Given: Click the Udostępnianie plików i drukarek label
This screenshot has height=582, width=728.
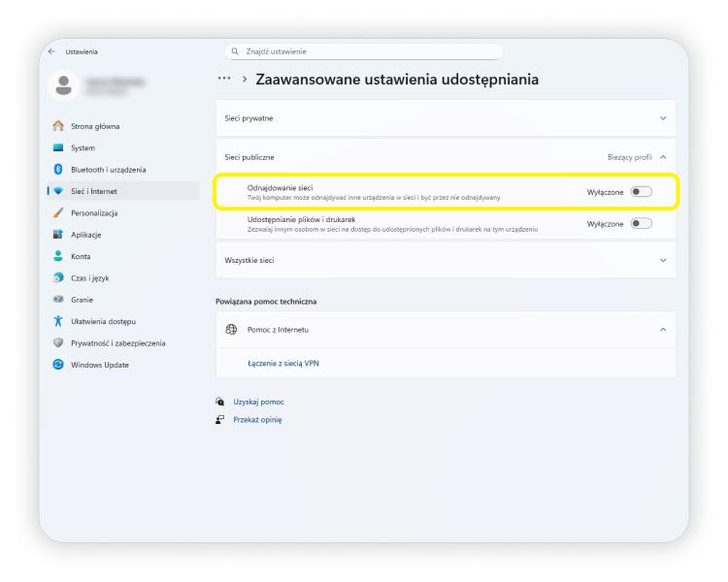Looking at the screenshot, I should coord(301,219).
